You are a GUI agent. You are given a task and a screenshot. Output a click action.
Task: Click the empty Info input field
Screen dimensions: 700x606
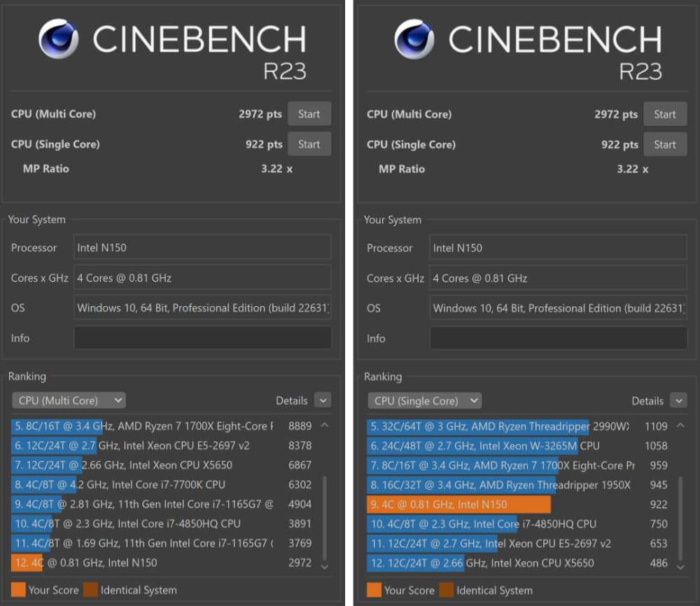click(202, 338)
